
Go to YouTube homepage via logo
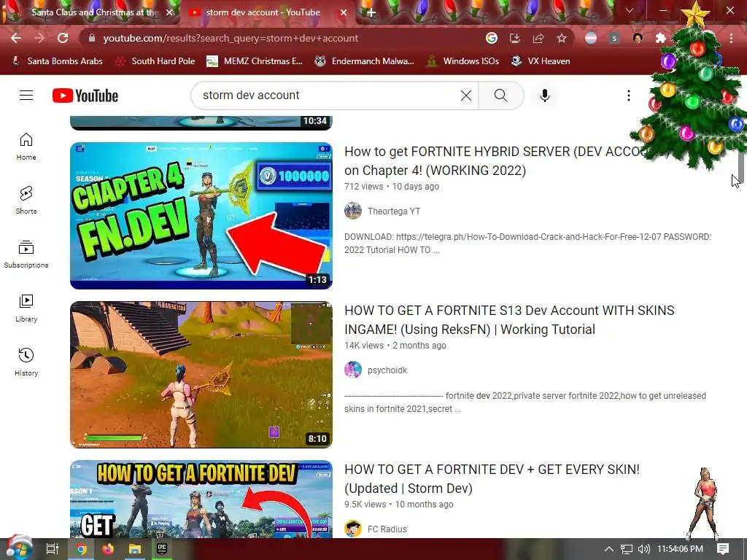(85, 96)
